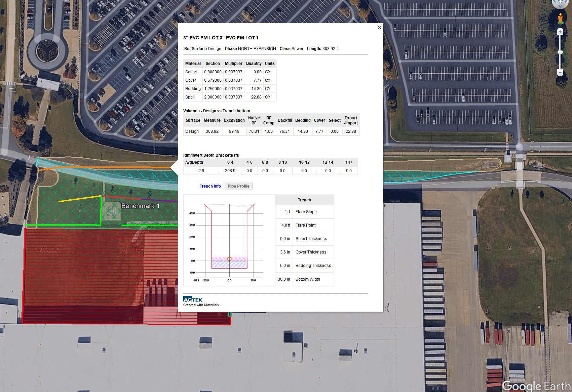Click the AGTEK logo
Viewport: 572px width, 392px height.
193,300
